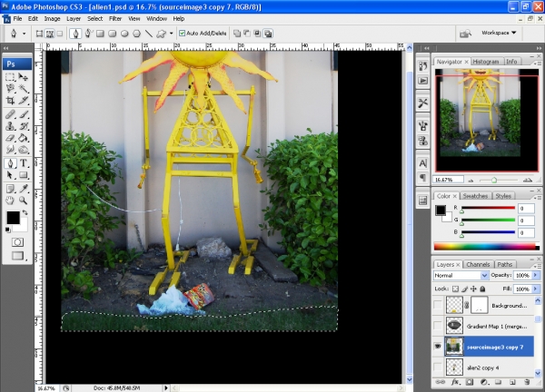Show the Gradient Map 1 layer
545x392 pixels.
[438, 326]
